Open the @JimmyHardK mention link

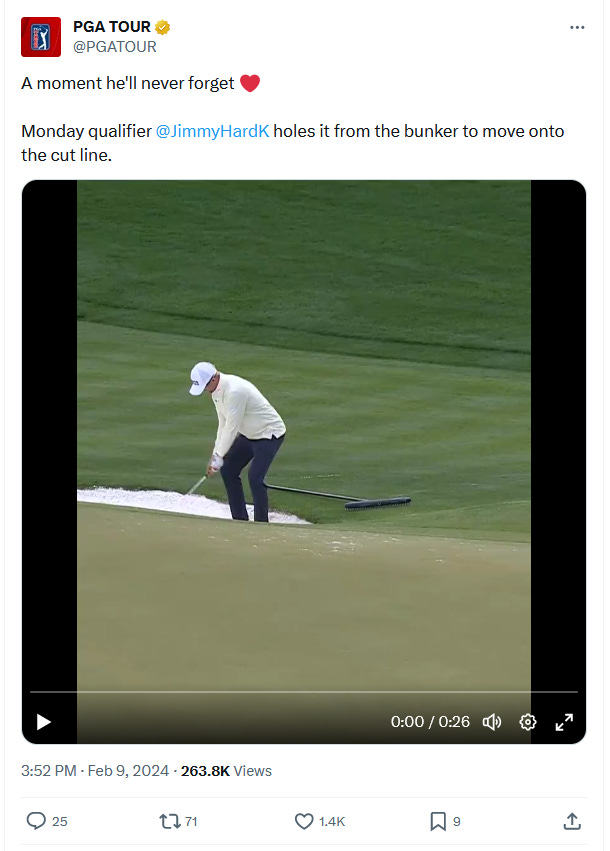click(212, 131)
